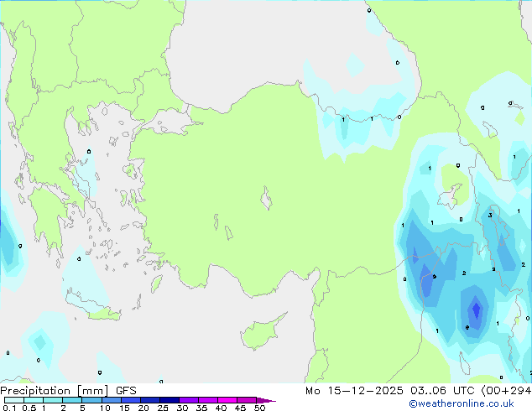Click the "GFS" model label

(126, 391)
